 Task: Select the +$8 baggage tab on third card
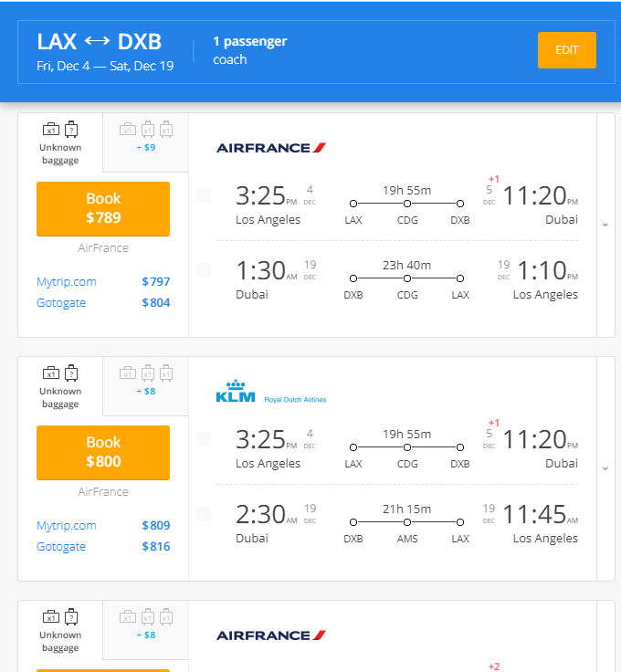(x=146, y=625)
